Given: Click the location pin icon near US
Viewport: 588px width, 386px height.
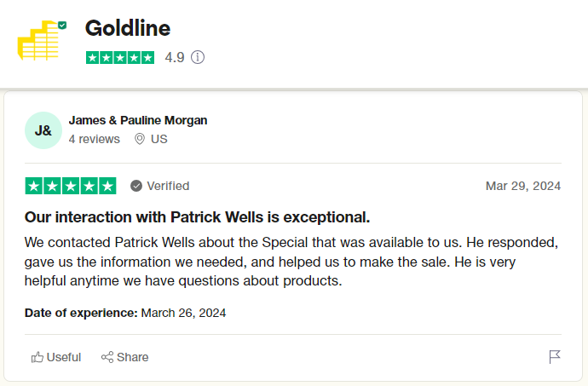Looking at the screenshot, I should pos(140,139).
